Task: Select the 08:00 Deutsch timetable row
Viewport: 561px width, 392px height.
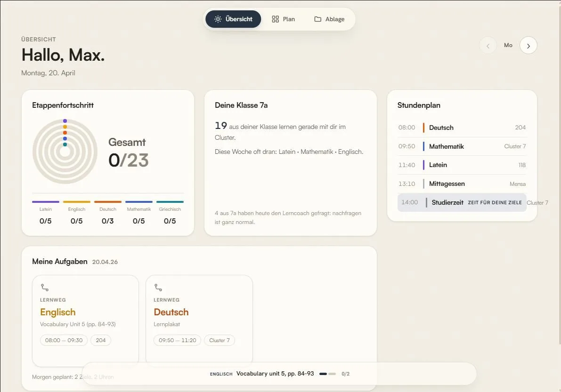Action: click(462, 128)
